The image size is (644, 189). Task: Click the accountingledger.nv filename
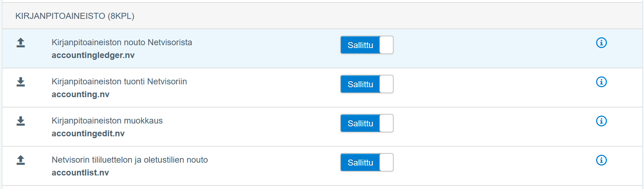click(x=93, y=55)
